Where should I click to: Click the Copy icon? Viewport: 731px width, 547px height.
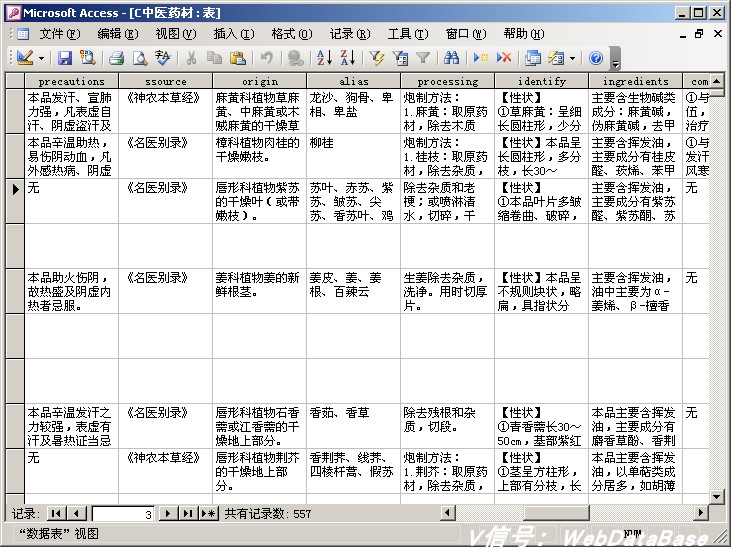[x=214, y=58]
